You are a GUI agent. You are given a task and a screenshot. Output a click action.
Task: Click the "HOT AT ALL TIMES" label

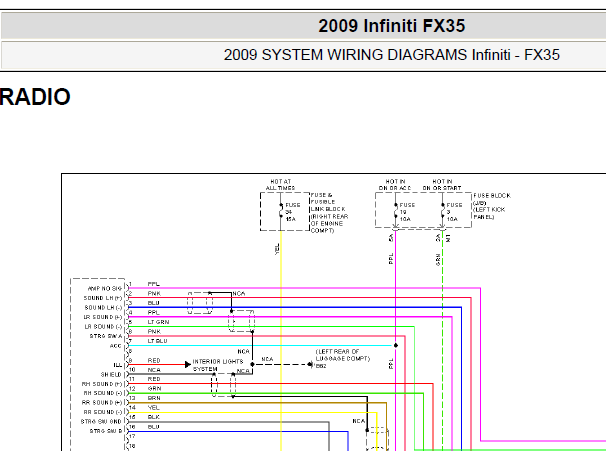tap(281, 185)
